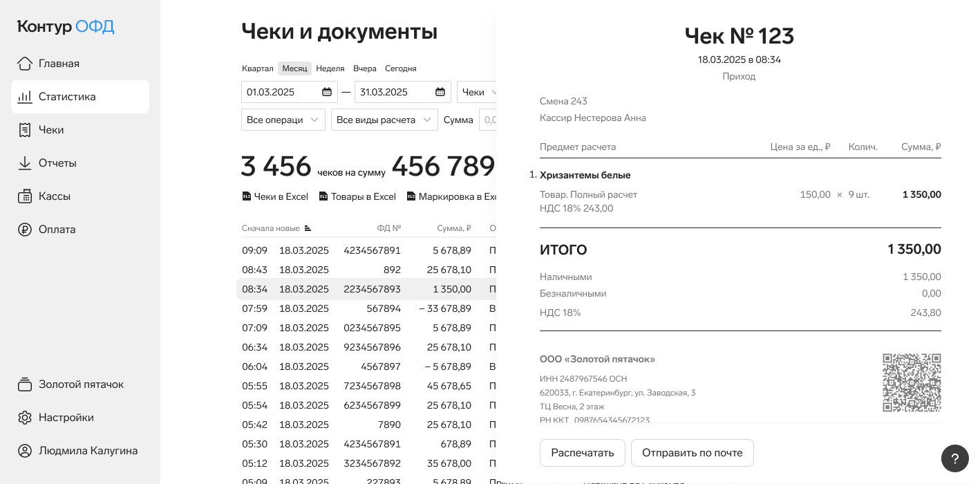Click the ФД № column header
980x484 pixels.
pos(388,228)
